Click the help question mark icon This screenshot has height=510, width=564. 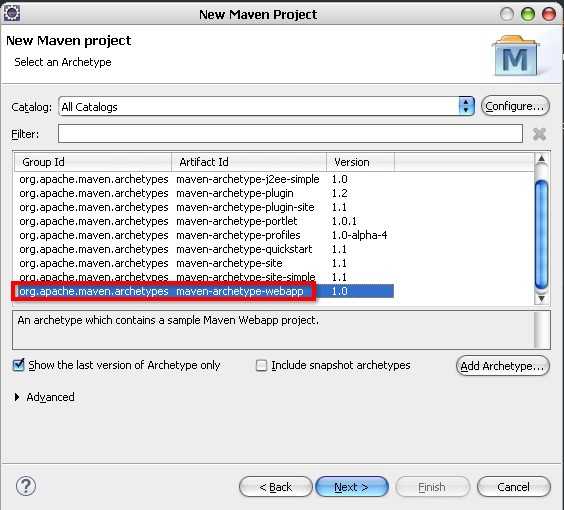click(26, 486)
